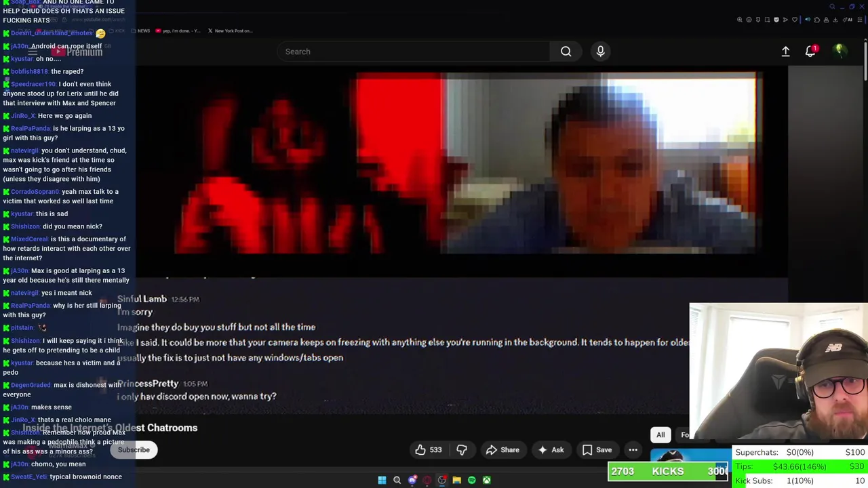The width and height of the screenshot is (868, 488).
Task: Like the video with 533 likes
Action: click(429, 450)
